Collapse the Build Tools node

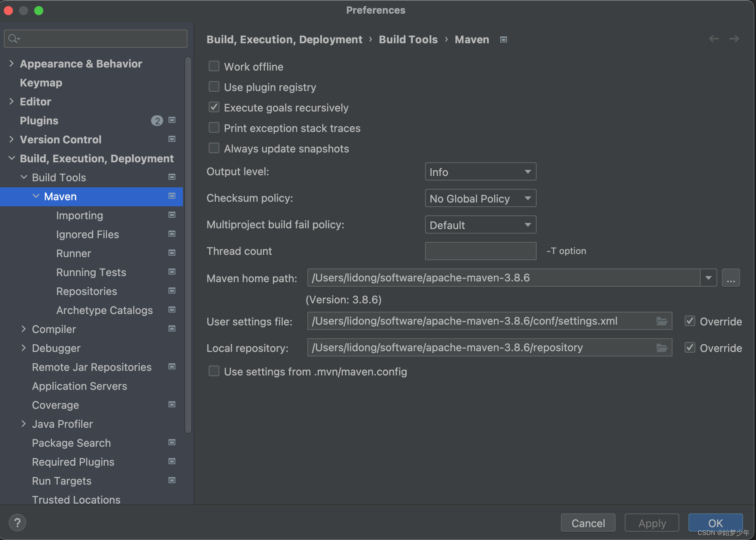pyautogui.click(x=24, y=177)
